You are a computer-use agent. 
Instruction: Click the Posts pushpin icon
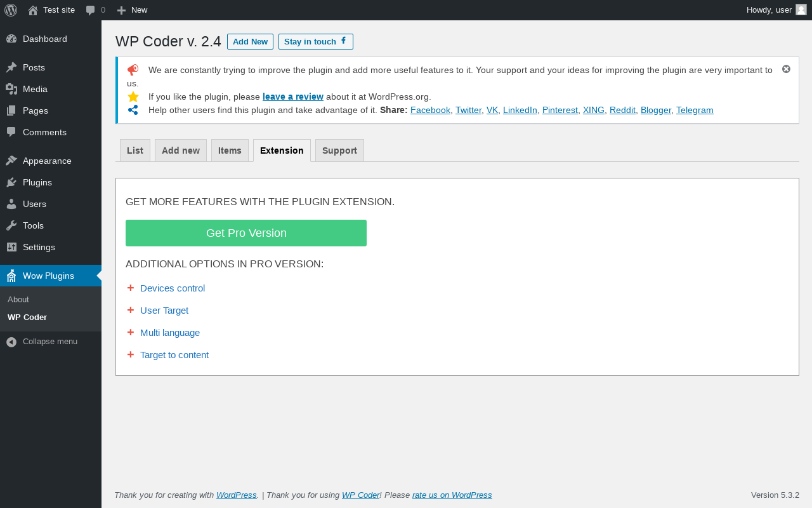[11, 67]
